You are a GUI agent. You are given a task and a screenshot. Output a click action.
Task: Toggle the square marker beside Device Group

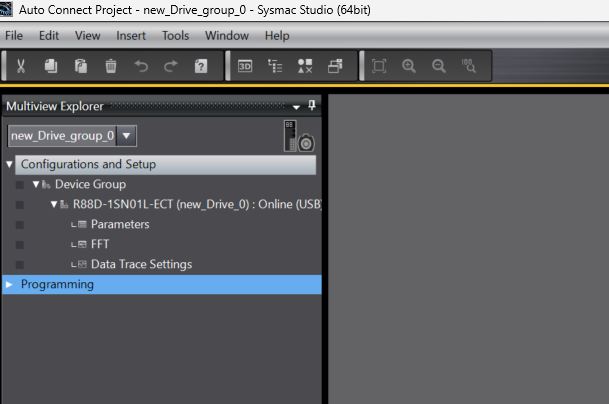point(19,185)
